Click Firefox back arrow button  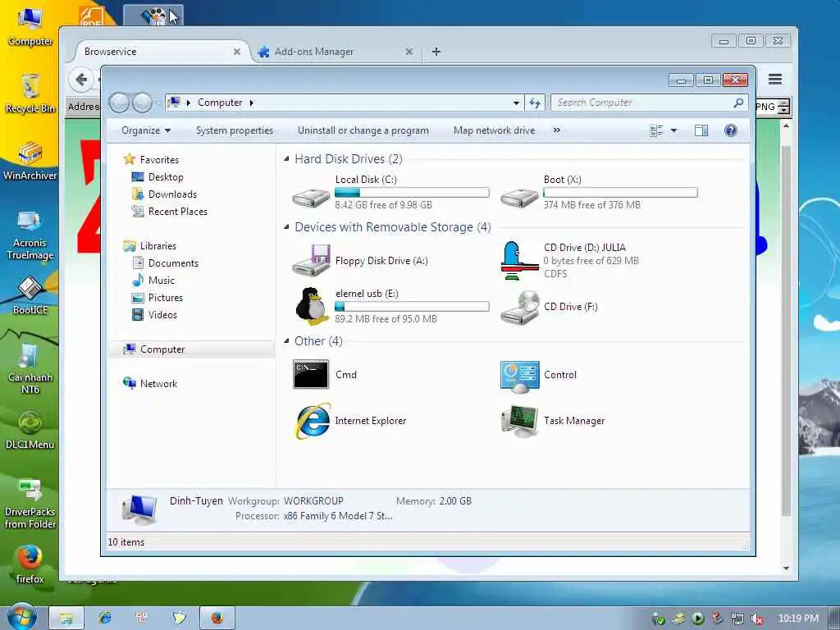coord(81,80)
